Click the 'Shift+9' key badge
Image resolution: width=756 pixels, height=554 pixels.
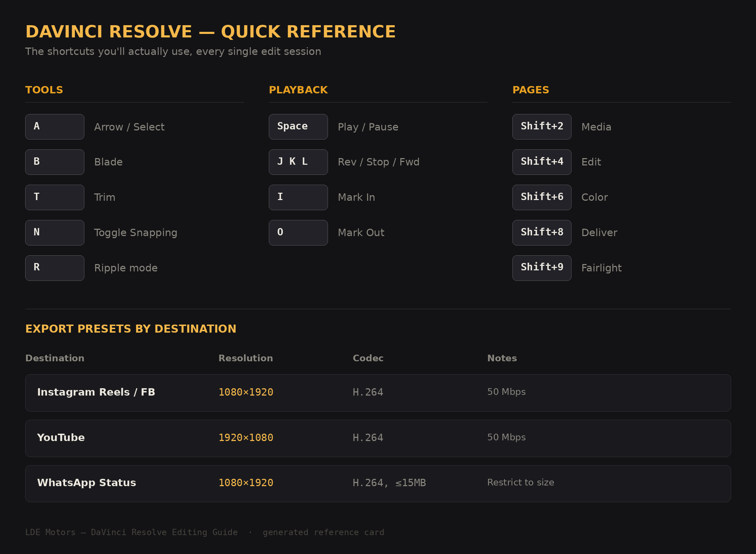pyautogui.click(x=542, y=268)
